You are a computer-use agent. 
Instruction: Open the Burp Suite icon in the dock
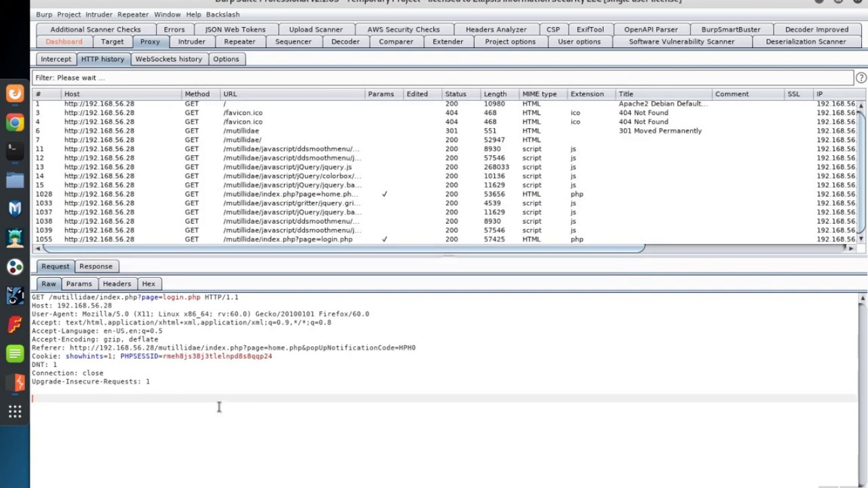[15, 382]
